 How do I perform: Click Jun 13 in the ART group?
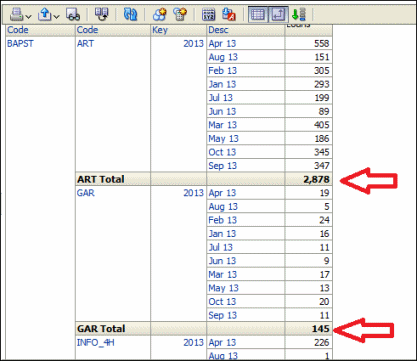222,112
